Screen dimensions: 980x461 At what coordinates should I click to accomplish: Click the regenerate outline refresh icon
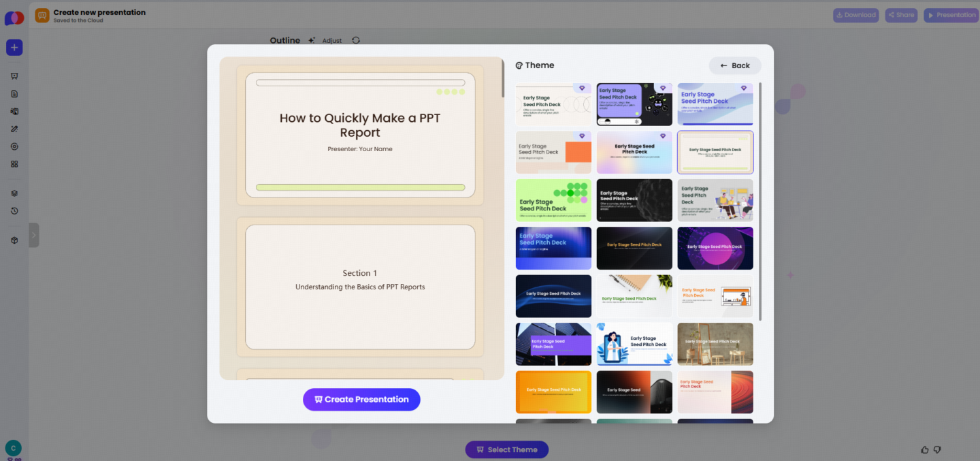356,40
